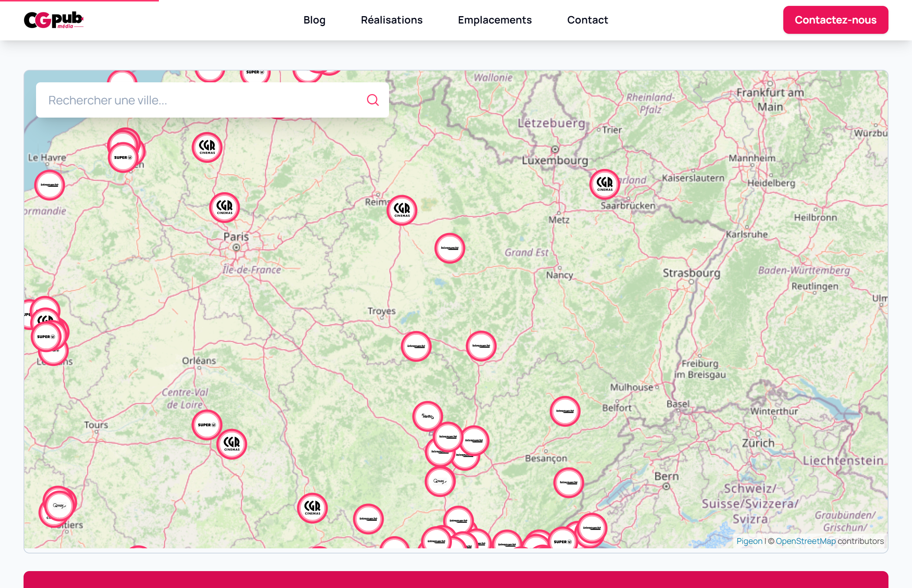This screenshot has width=912, height=588.
Task: Select Intermarché marker southeast of Besançon
Action: [569, 483]
